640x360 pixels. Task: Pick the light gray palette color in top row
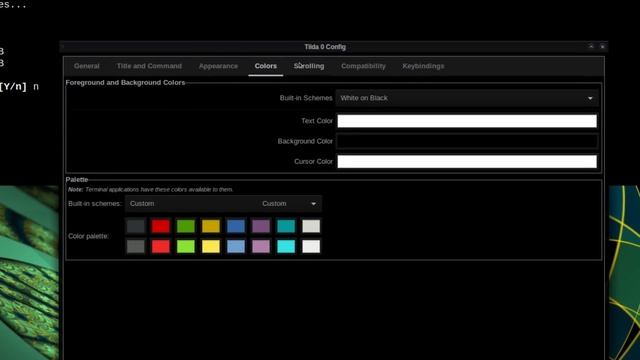pos(311,226)
